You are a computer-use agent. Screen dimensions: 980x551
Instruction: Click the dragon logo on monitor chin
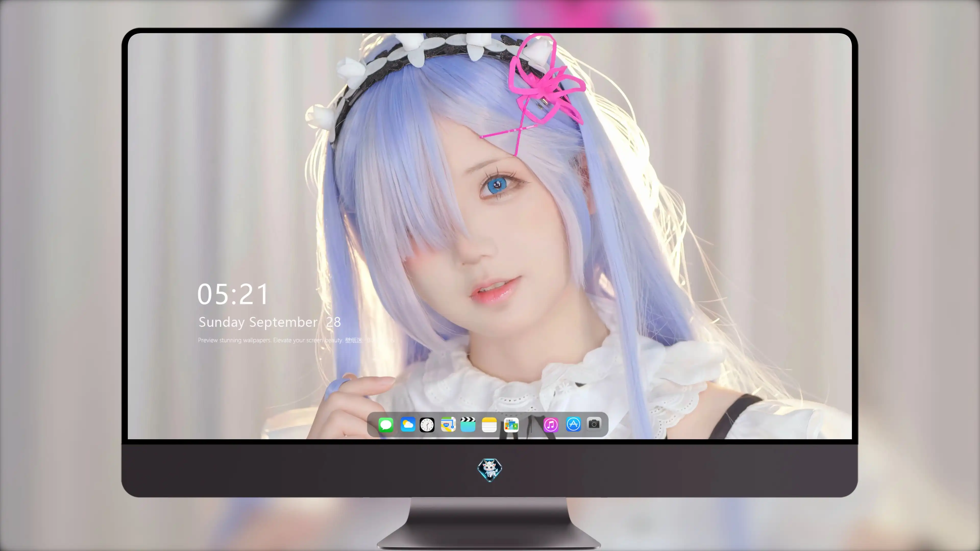coord(490,470)
